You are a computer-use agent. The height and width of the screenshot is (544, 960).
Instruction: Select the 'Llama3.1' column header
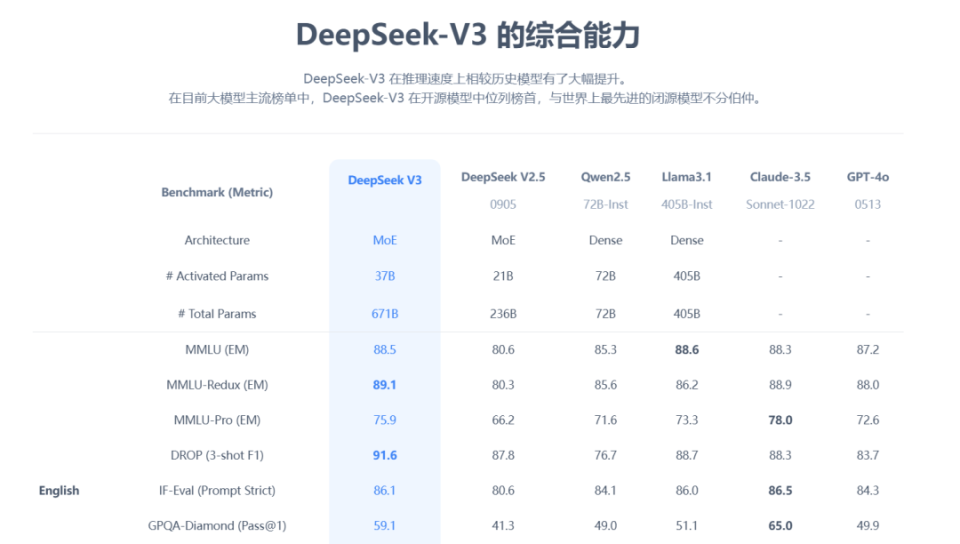point(686,177)
